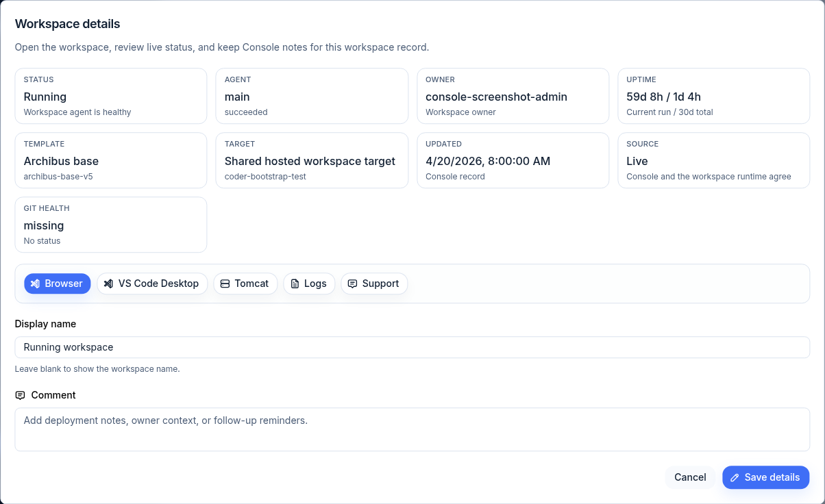This screenshot has height=504, width=825.
Task: View workspace Logs
Action: pos(309,283)
